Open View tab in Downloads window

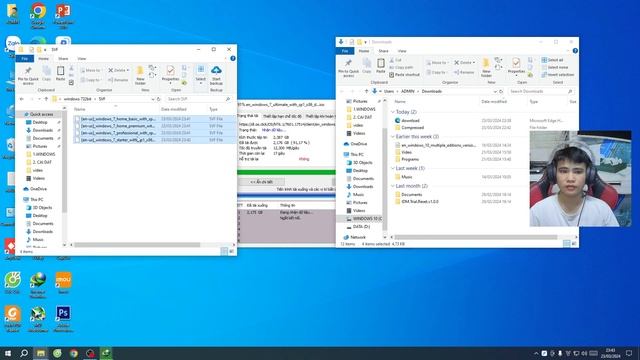(402, 51)
